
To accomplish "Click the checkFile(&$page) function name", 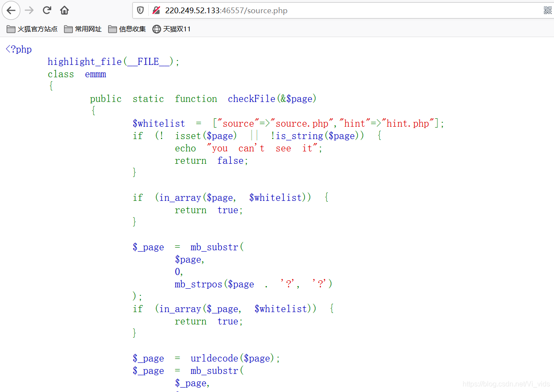I will tap(272, 99).
